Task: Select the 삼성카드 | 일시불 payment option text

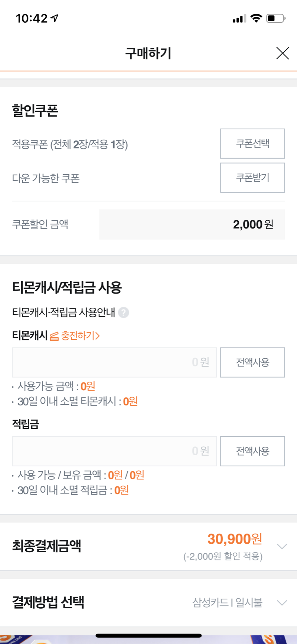Action: 227,603
